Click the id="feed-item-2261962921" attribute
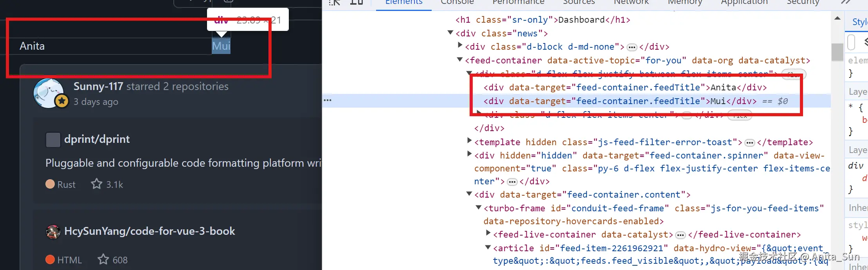Screen dimensions: 868x270 click(x=603, y=248)
